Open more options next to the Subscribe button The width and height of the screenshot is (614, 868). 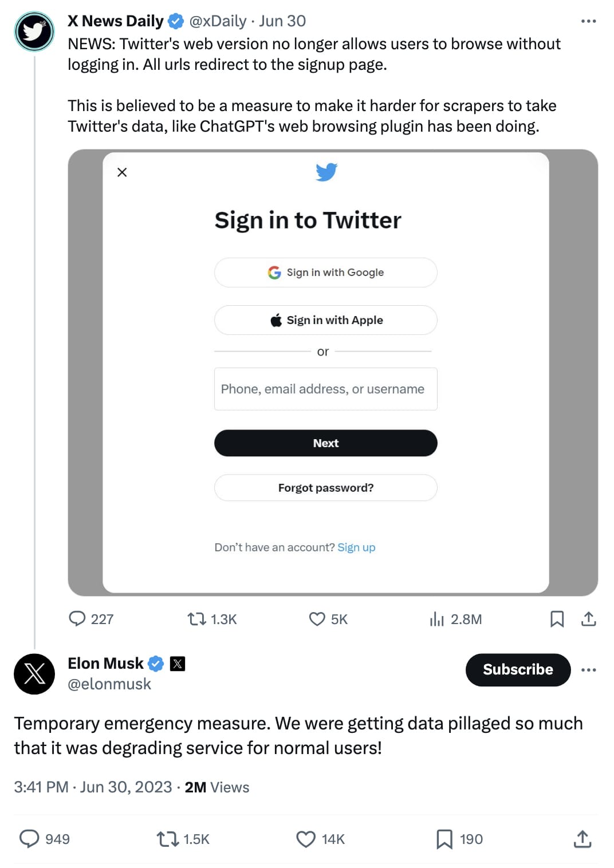(589, 670)
